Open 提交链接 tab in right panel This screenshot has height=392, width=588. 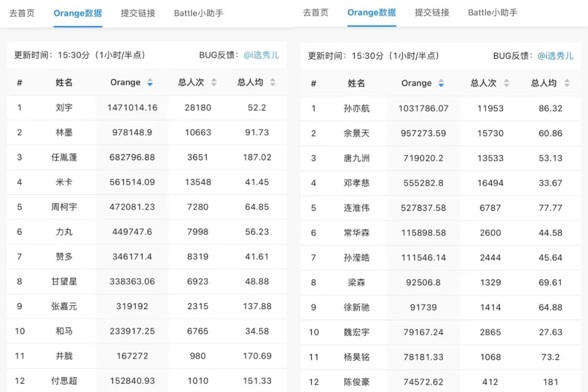[x=432, y=13]
